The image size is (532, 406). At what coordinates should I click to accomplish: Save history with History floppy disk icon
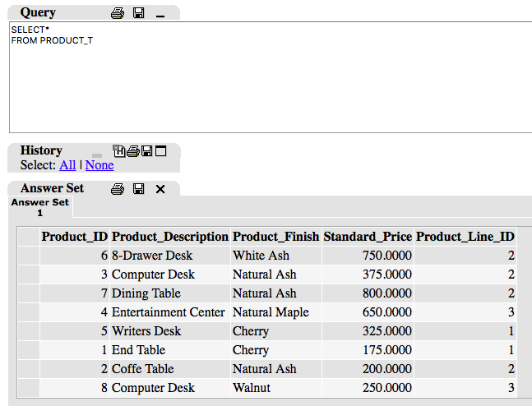click(x=147, y=151)
